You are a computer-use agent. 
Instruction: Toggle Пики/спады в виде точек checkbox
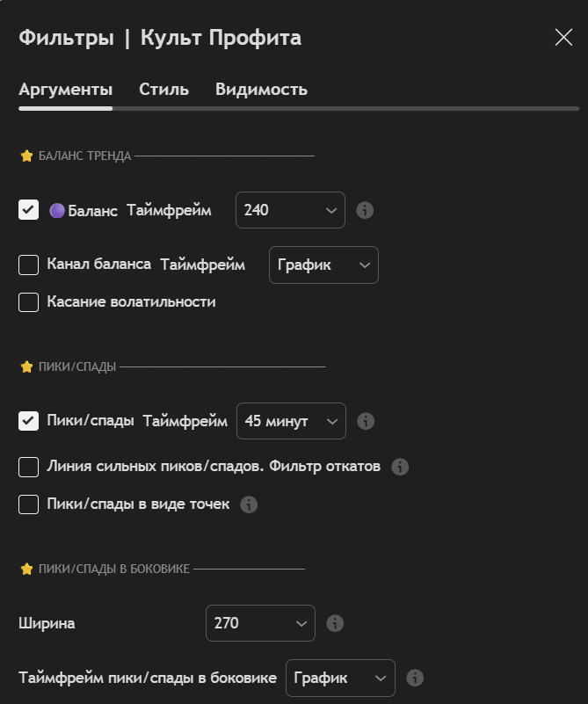29,504
